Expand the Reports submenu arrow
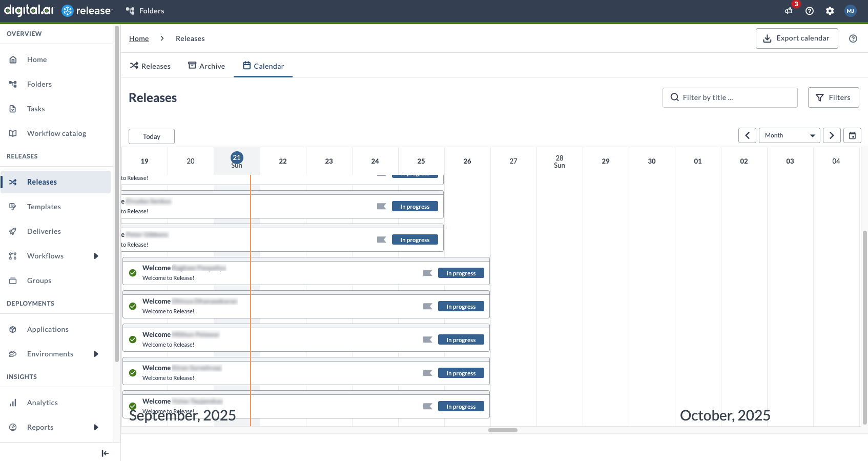 (x=96, y=427)
